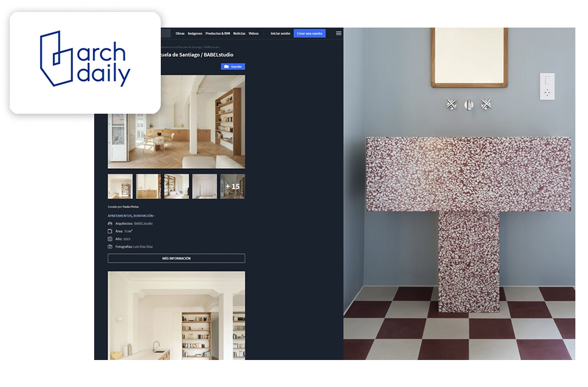Click the architects icon beside Arquitectos
This screenshot has width=588, height=387.
click(x=110, y=223)
